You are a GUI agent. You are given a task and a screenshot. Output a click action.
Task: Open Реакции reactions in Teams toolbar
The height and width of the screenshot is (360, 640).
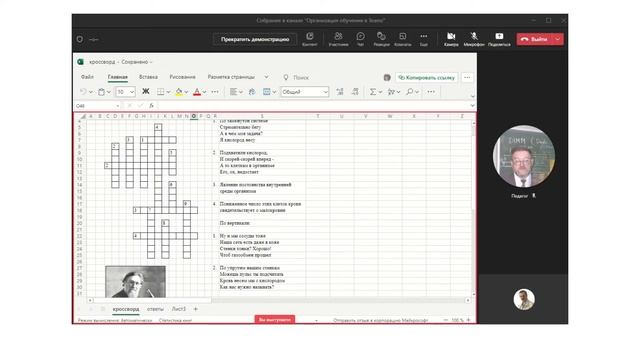pyautogui.click(x=381, y=39)
